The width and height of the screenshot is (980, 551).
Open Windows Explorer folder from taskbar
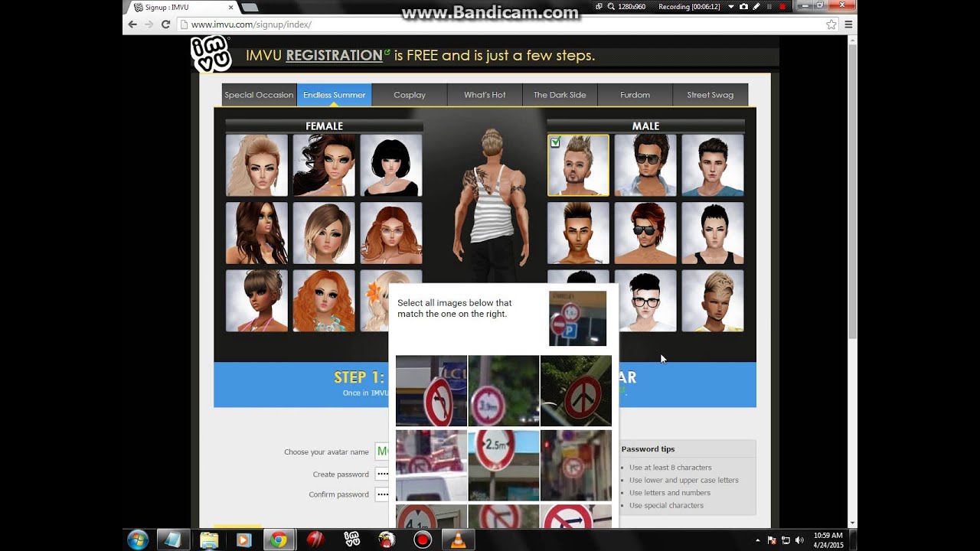pos(209,540)
